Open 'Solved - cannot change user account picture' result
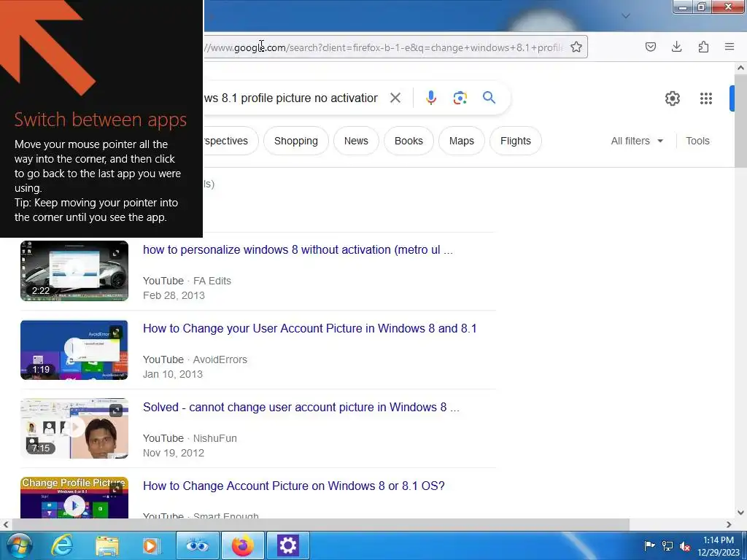This screenshot has width=747, height=560. point(301,407)
